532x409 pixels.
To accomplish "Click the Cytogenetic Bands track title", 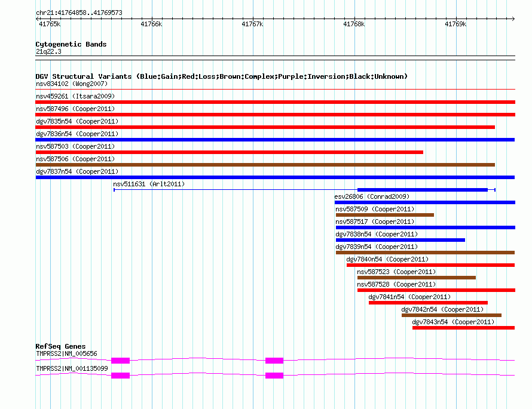I will [x=71, y=44].
